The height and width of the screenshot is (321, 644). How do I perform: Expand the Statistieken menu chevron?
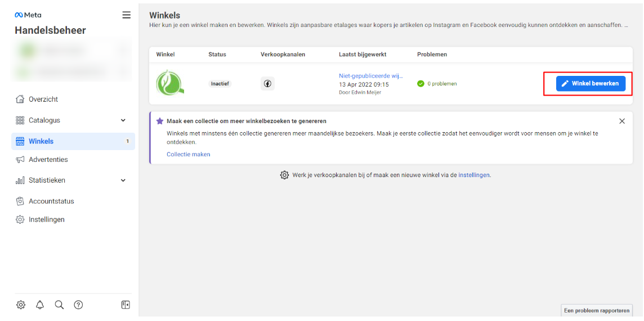tap(123, 180)
